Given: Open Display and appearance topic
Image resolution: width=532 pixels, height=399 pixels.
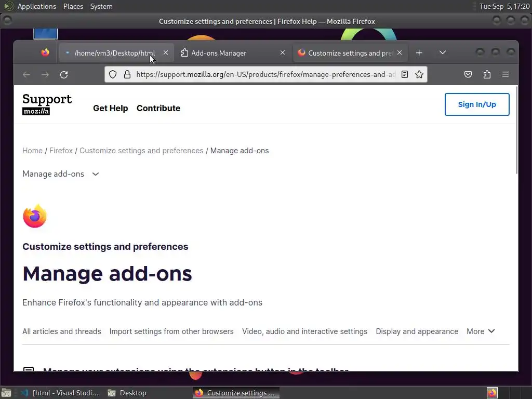Looking at the screenshot, I should click(417, 331).
